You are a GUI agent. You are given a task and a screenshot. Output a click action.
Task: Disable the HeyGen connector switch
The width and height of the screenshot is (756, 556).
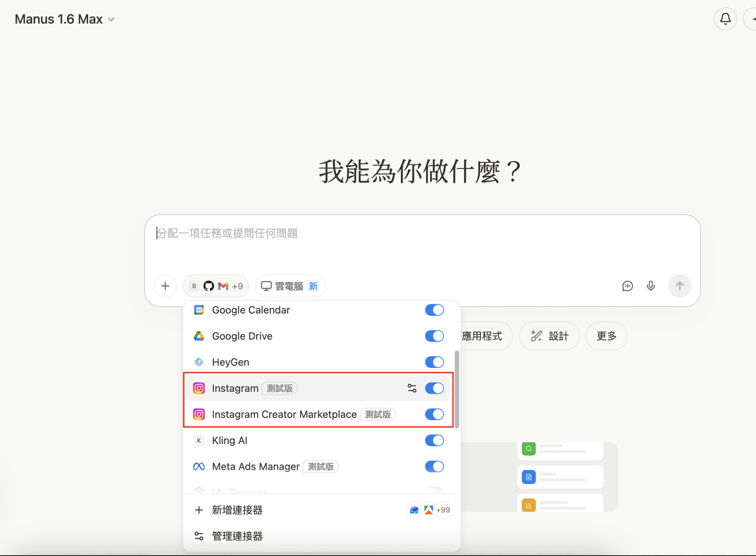point(434,362)
